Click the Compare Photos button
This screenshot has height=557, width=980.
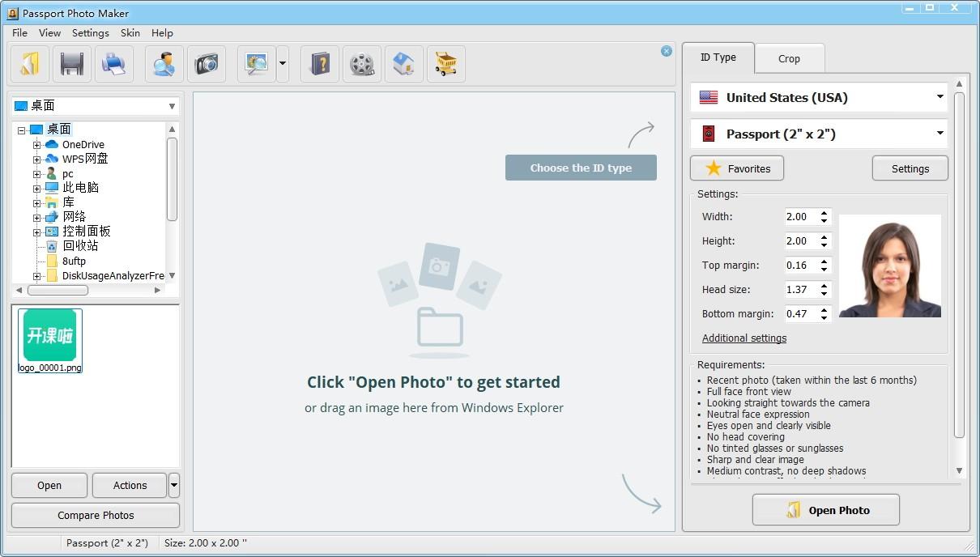(x=96, y=515)
